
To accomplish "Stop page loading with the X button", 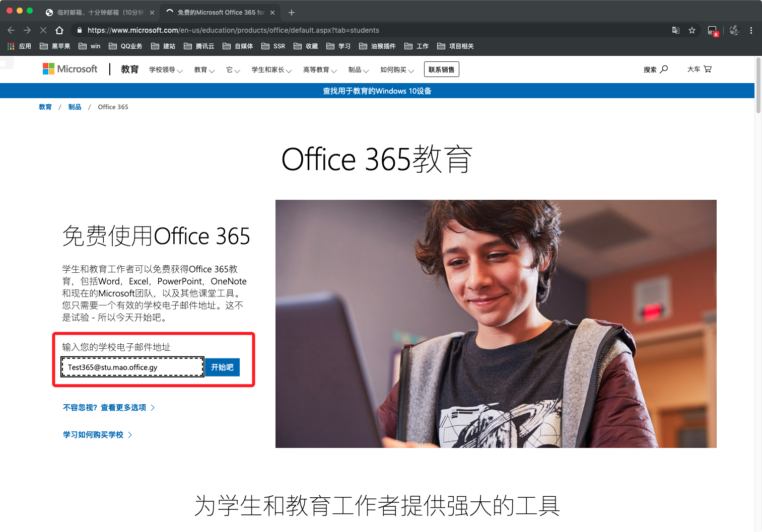I will click(x=43, y=30).
